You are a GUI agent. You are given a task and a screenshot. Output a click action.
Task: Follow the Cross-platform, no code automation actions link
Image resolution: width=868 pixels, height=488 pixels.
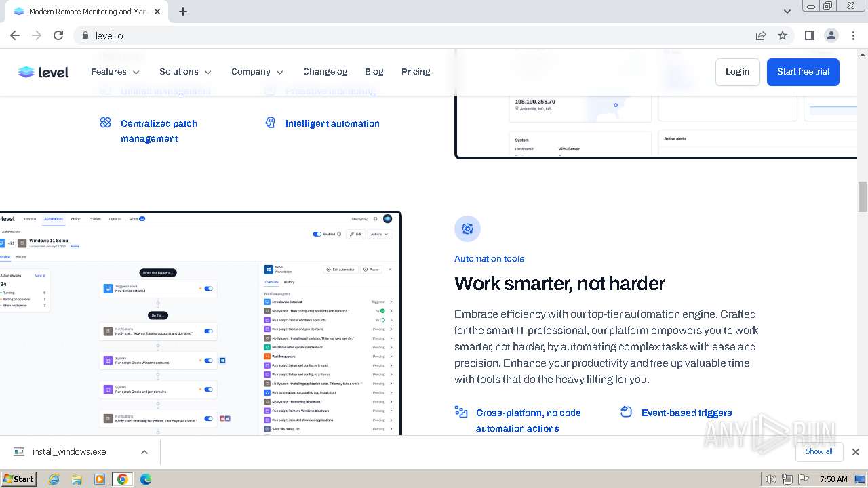tap(528, 420)
